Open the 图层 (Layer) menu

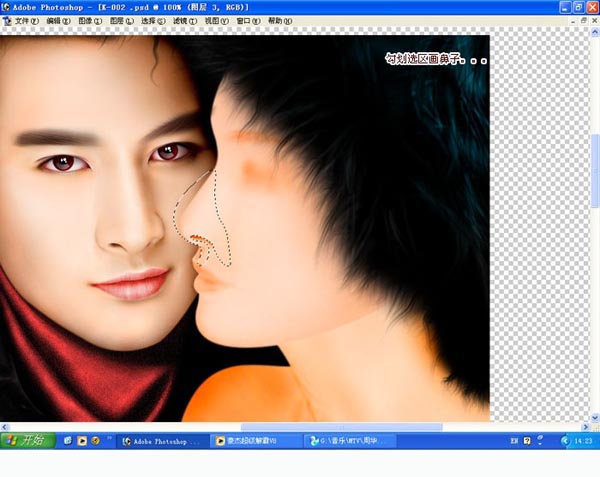(122, 21)
